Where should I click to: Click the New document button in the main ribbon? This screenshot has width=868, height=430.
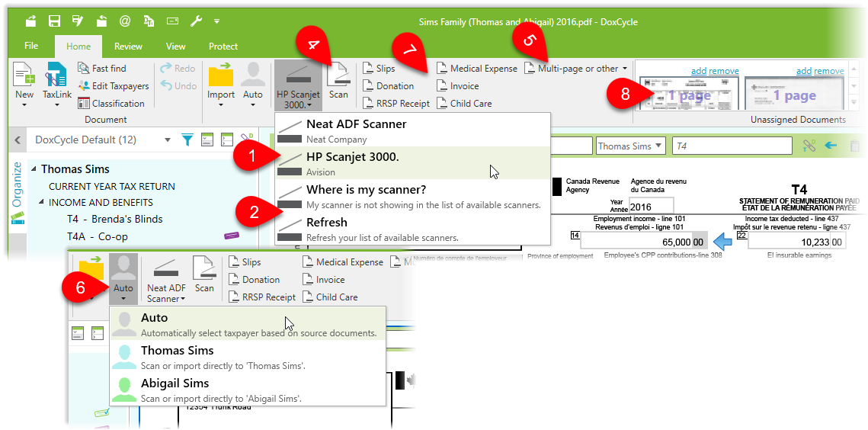tap(24, 85)
